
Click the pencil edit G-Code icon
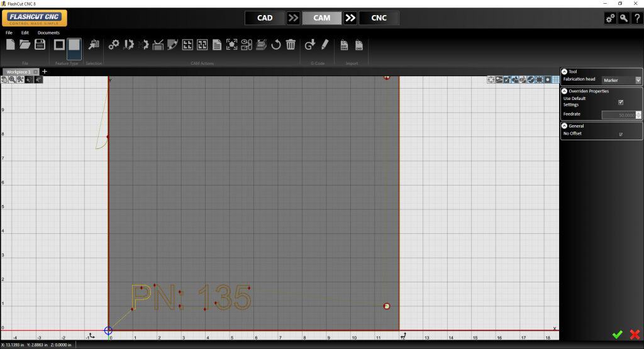(x=325, y=45)
